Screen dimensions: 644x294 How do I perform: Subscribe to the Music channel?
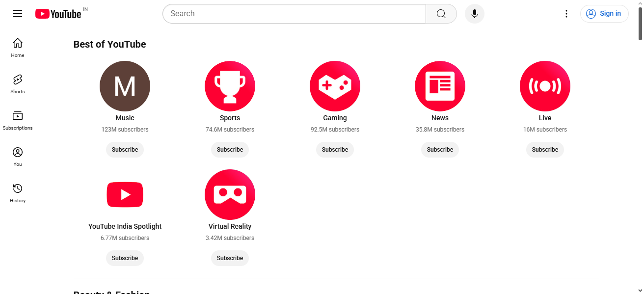click(125, 150)
